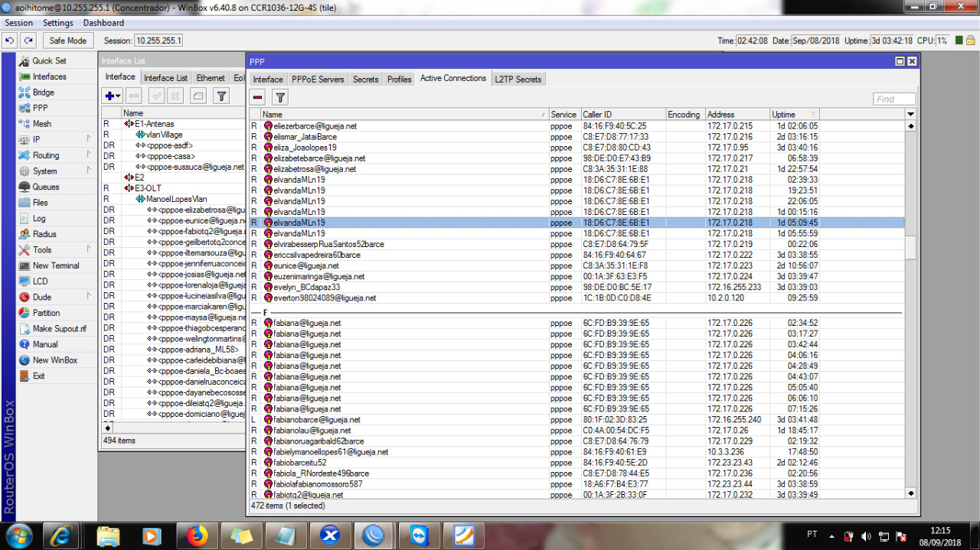This screenshot has height=550, width=980.
Task: Open Firefox from the taskbar
Action: 197,535
